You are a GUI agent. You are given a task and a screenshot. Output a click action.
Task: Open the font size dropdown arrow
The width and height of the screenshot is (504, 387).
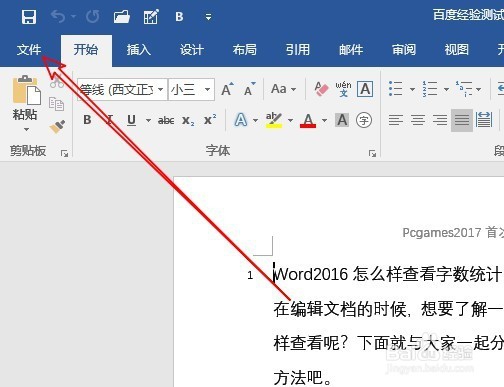[x=208, y=89]
